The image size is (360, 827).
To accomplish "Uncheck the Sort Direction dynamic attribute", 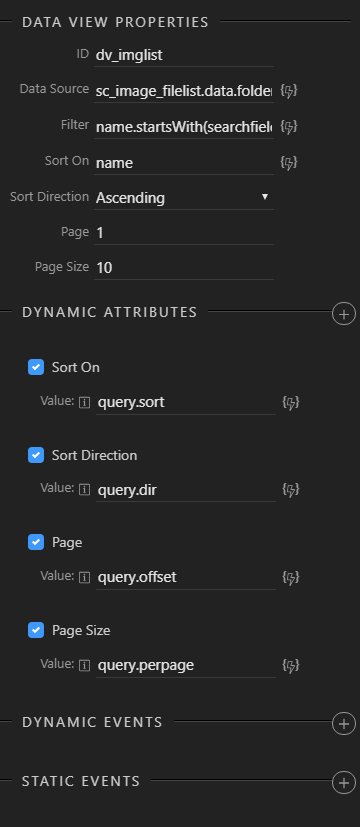I will (36, 455).
